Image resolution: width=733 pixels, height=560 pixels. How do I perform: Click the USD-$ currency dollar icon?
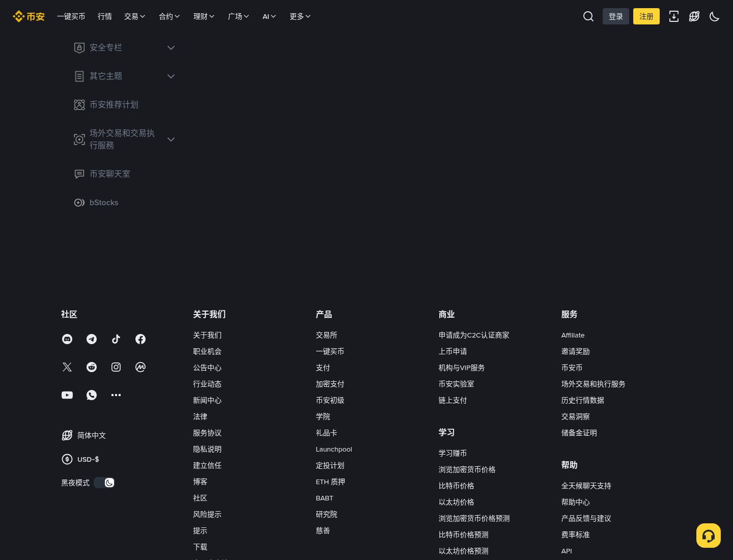point(67,459)
